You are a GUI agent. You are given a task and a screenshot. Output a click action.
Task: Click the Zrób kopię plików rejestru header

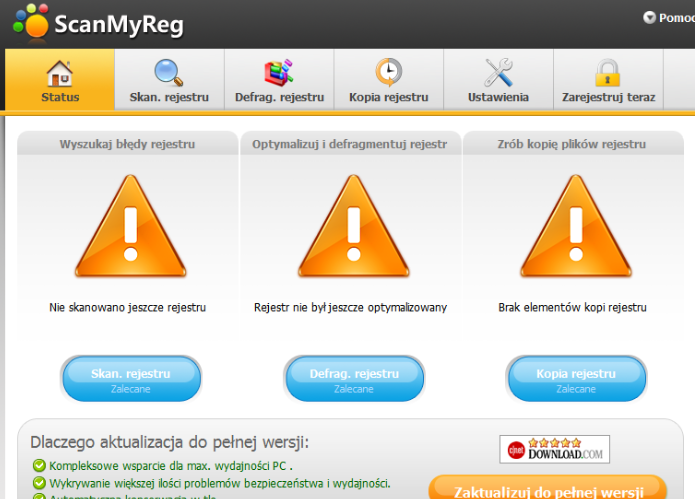(572, 144)
